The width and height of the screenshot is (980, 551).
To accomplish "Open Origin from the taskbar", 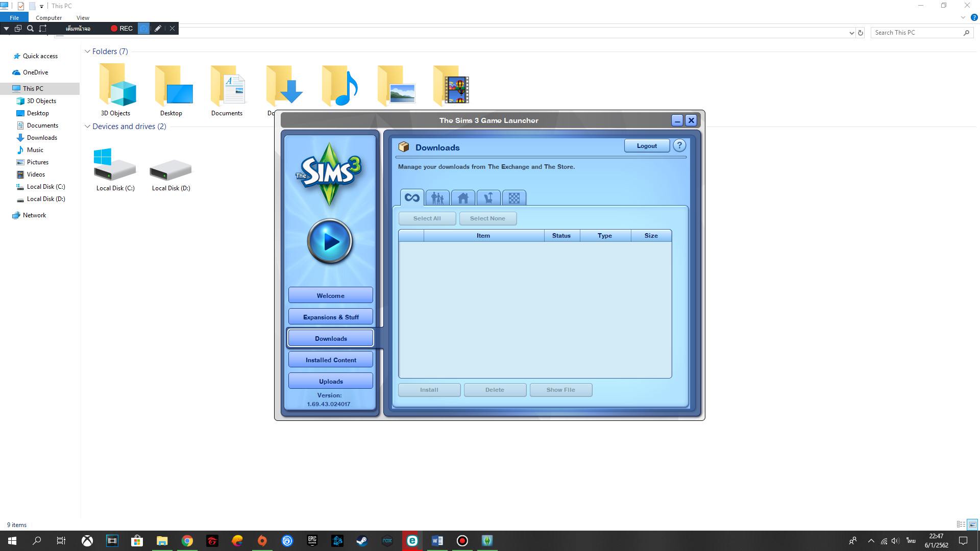I will [262, 541].
